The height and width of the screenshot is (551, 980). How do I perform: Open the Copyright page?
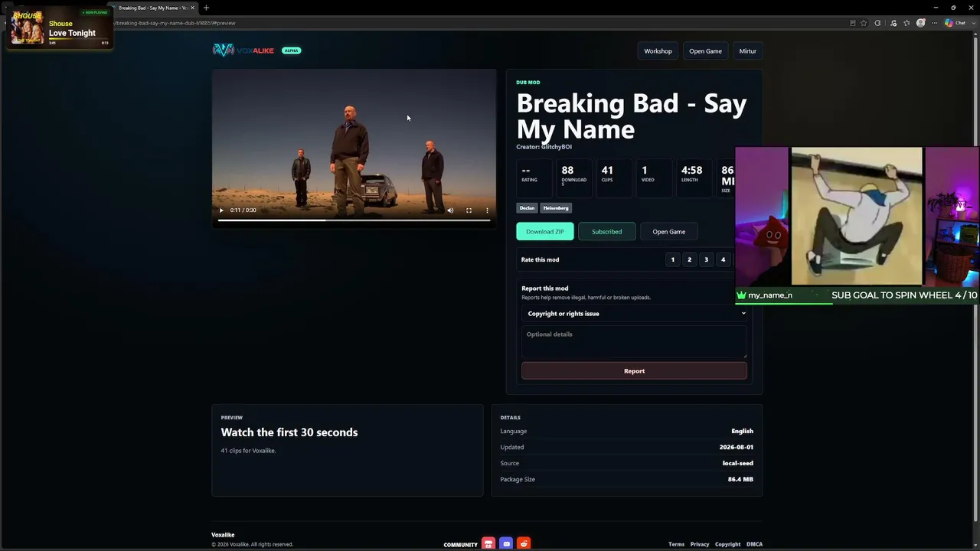point(727,544)
